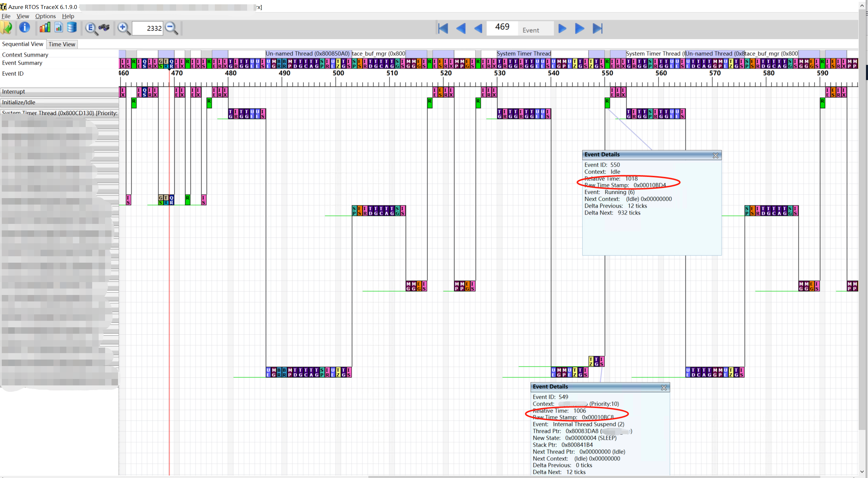
Task: Open the bar chart statistics icon
Action: click(x=45, y=28)
